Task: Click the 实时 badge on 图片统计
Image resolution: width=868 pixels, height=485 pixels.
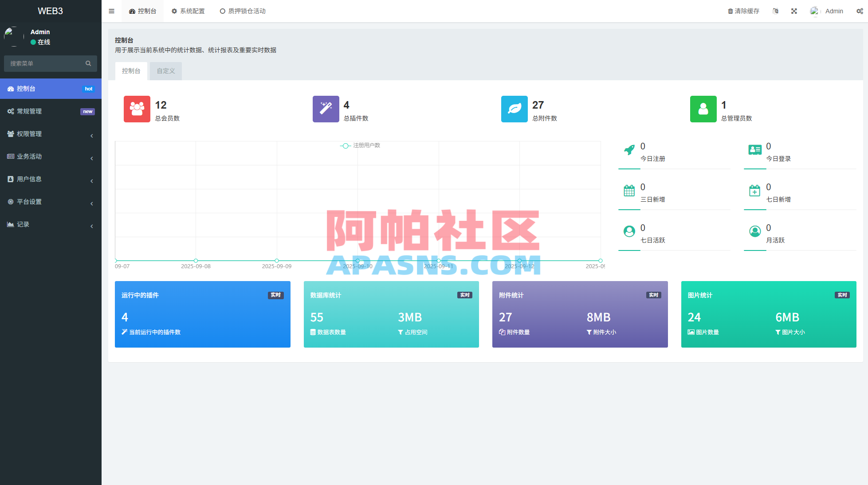Action: pyautogui.click(x=842, y=295)
